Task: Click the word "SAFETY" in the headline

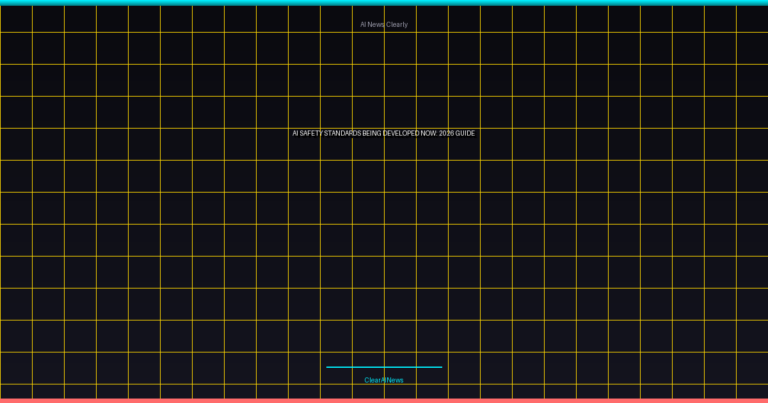Action: (x=312, y=133)
